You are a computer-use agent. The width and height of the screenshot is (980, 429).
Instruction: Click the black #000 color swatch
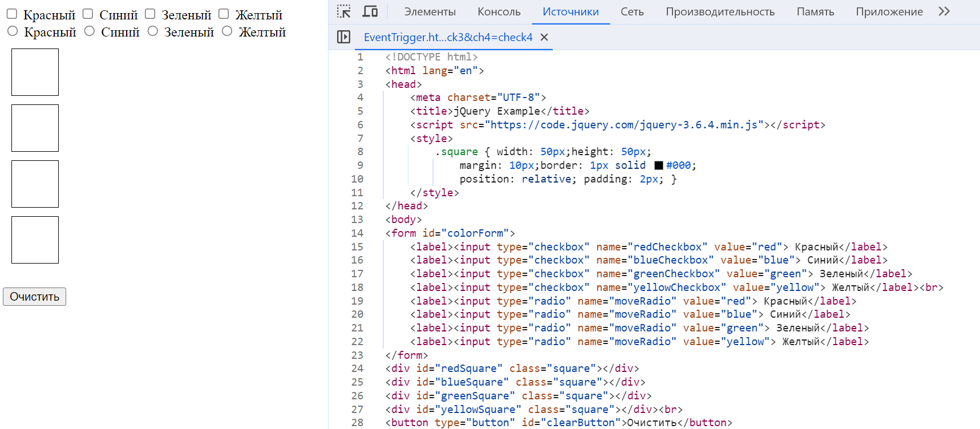click(x=658, y=165)
